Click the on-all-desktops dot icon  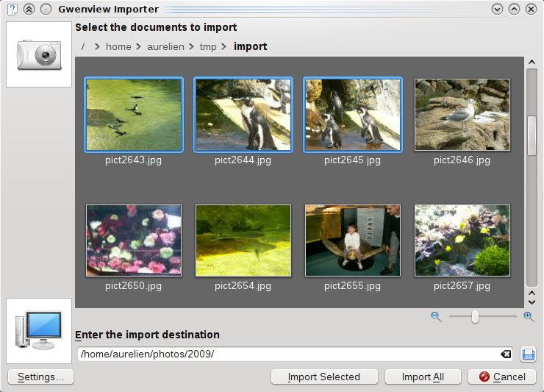(46, 9)
